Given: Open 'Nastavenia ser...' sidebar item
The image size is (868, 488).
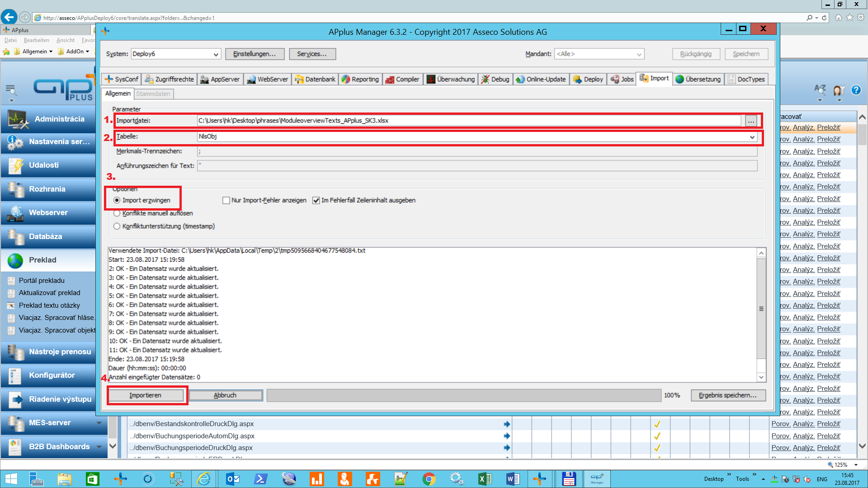Looking at the screenshot, I should tap(48, 142).
